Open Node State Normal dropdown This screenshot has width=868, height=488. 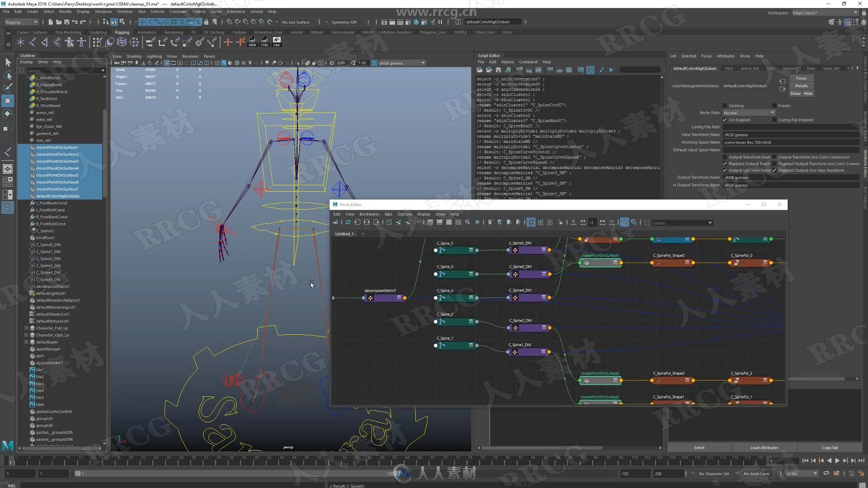(749, 113)
